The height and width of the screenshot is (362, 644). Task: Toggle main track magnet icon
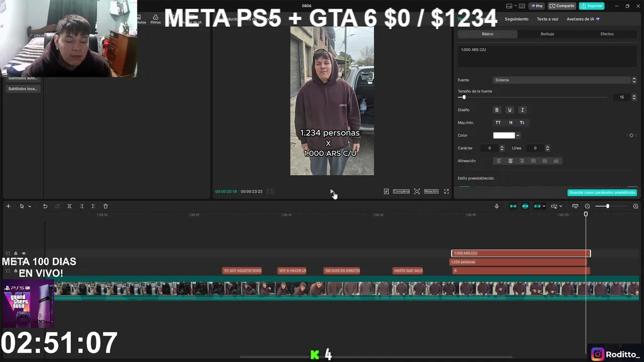click(513, 206)
